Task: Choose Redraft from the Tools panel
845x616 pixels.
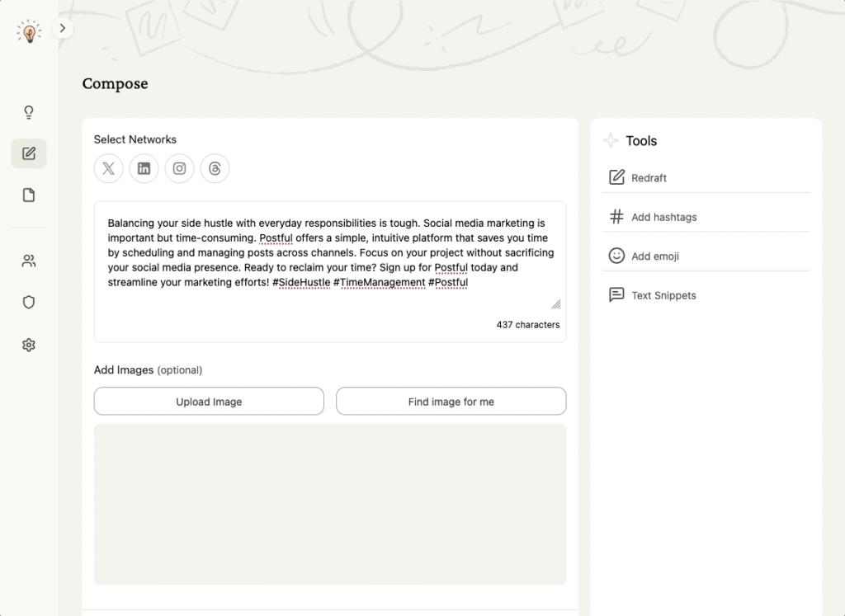Action: pyautogui.click(x=649, y=178)
